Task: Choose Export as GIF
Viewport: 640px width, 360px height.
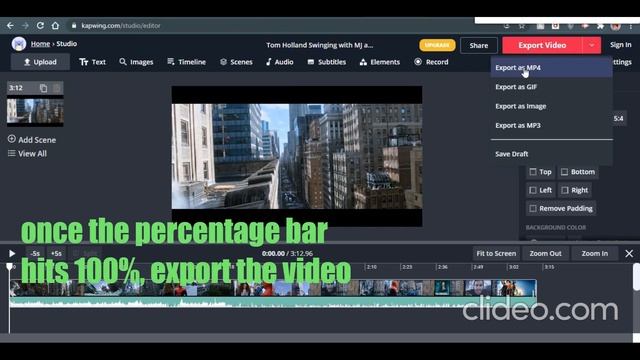Action: click(x=551, y=87)
